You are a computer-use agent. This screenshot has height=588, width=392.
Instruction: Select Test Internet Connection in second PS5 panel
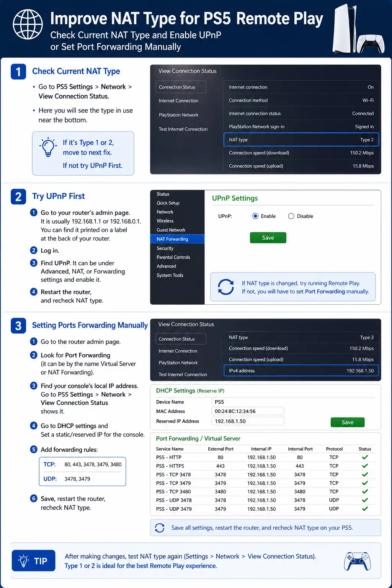pos(183,375)
